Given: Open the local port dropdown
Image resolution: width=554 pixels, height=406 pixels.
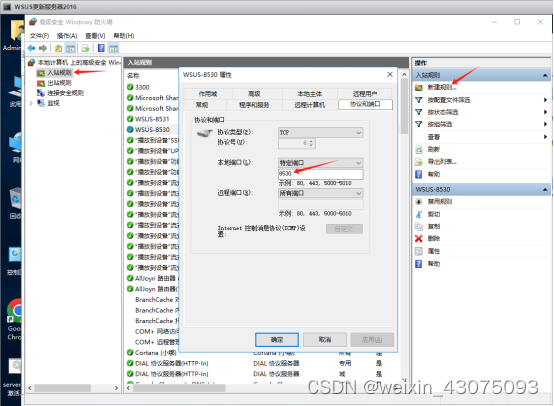Looking at the screenshot, I should tap(320, 163).
